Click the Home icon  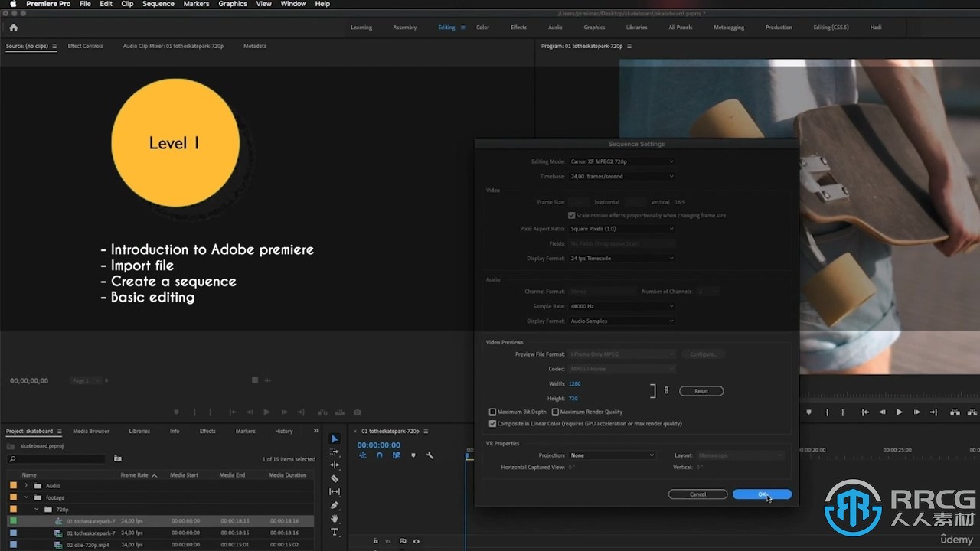point(13,28)
